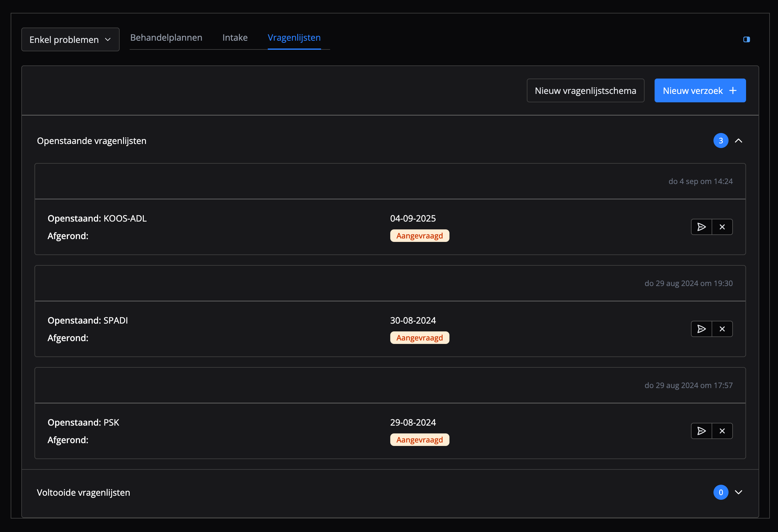Screen dimensions: 778x532
Task: Remove the PSK questionnaire request
Action: [722, 431]
